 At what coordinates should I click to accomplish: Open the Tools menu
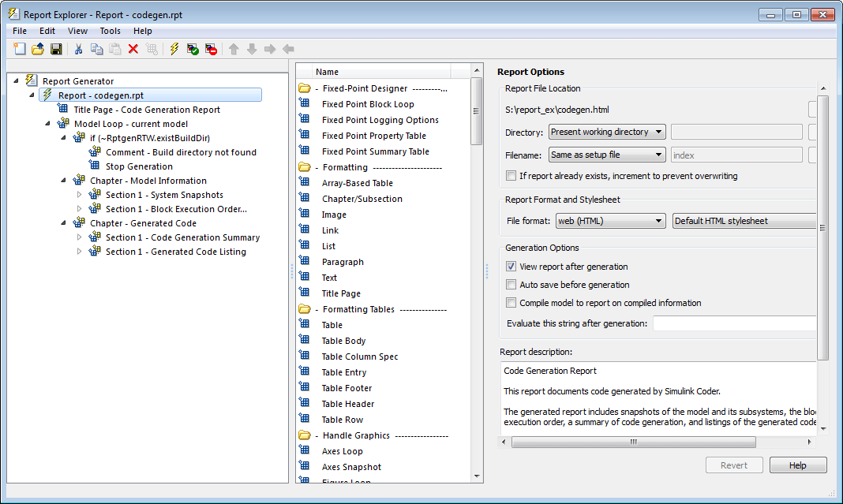point(111,31)
